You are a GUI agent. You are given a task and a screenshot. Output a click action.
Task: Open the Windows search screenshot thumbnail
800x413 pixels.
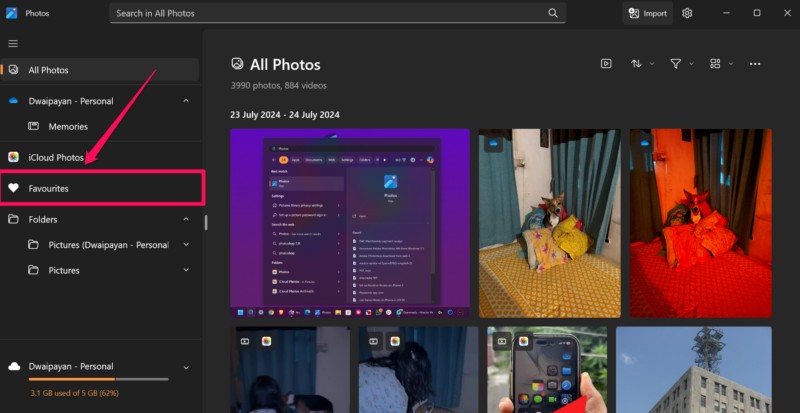pyautogui.click(x=349, y=219)
